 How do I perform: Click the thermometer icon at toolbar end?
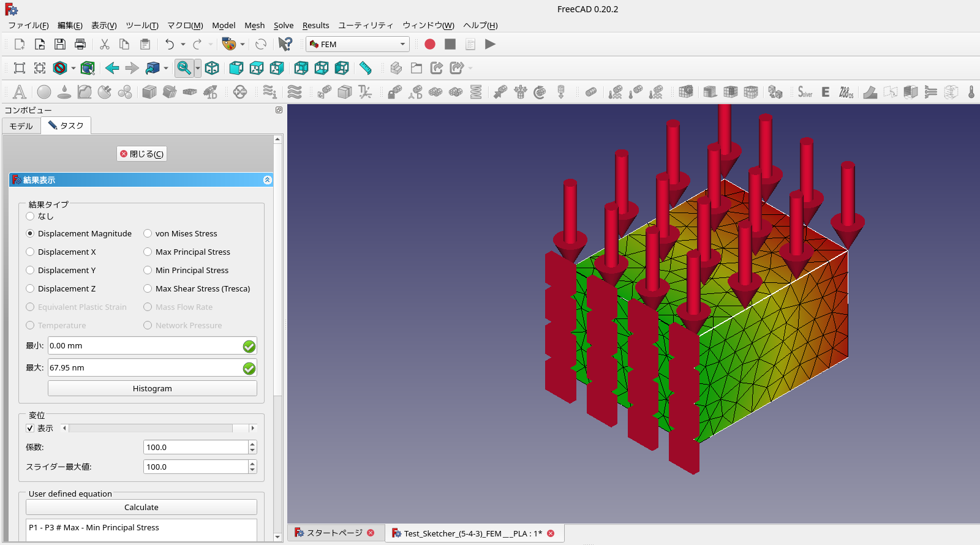coord(971,92)
